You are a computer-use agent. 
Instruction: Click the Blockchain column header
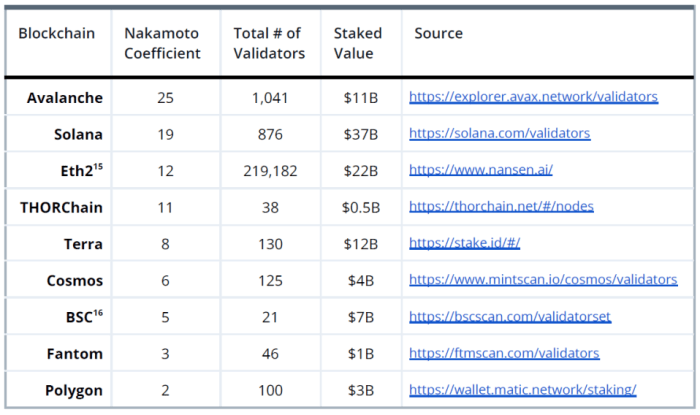pyautogui.click(x=57, y=33)
